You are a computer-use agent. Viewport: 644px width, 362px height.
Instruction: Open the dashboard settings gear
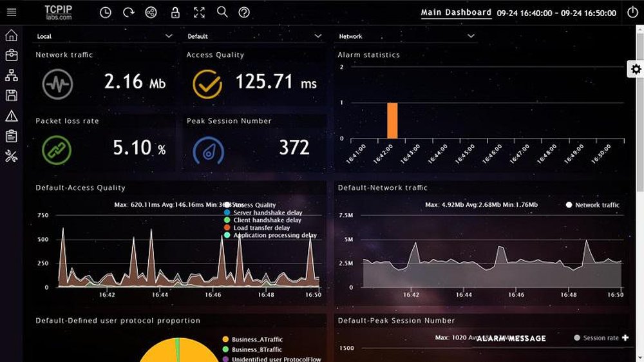tap(636, 69)
